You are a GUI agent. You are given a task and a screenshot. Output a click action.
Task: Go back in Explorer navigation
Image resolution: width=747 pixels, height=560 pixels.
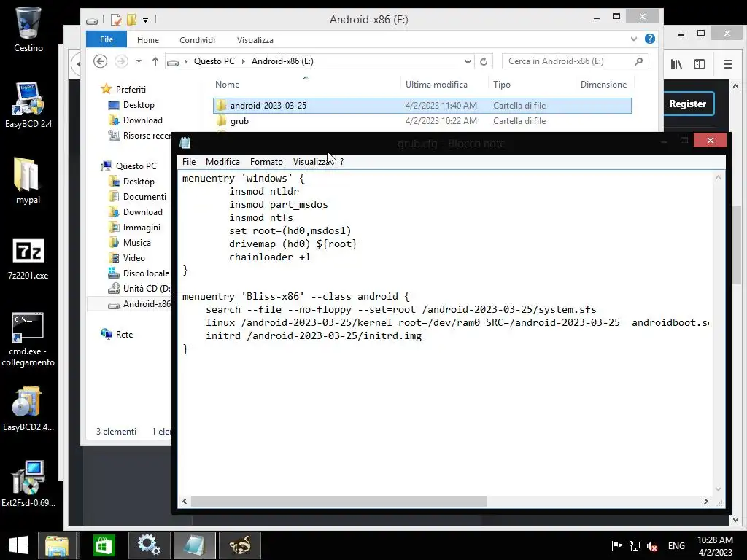[x=100, y=61]
